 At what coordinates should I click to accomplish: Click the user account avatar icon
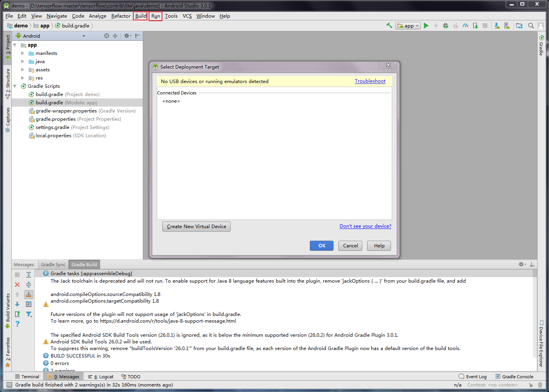pos(541,25)
